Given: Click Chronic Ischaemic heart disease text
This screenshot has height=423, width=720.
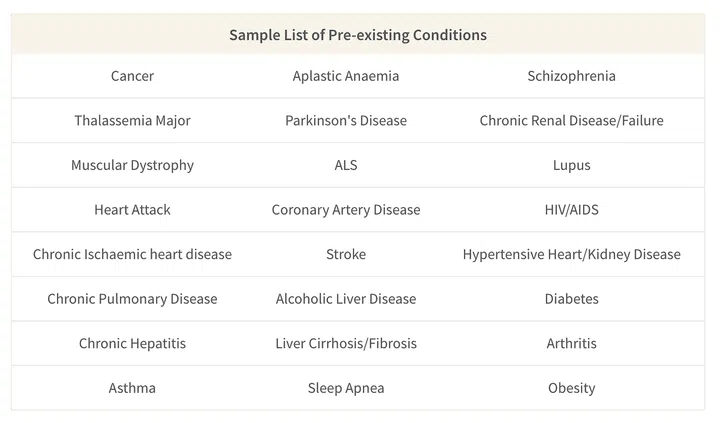Looking at the screenshot, I should click(132, 254).
